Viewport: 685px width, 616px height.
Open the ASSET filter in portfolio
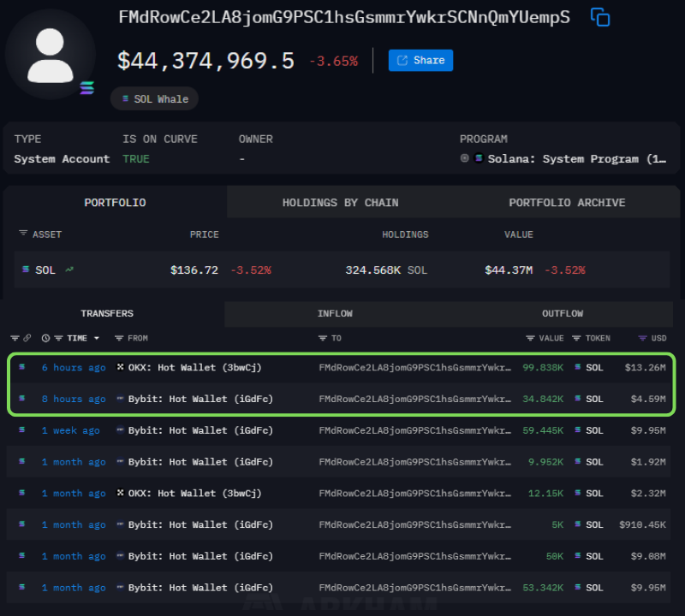click(23, 234)
